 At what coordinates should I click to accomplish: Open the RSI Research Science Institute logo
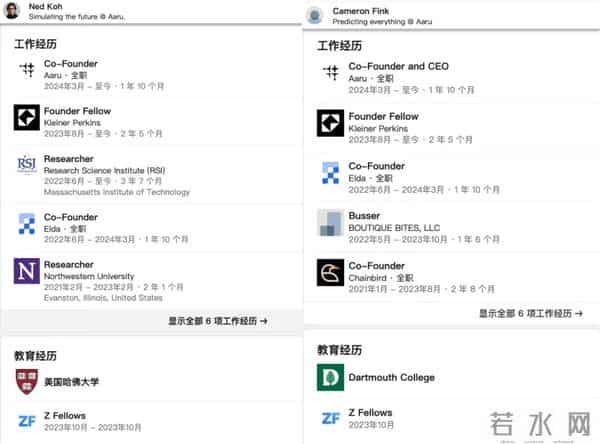pos(27,166)
